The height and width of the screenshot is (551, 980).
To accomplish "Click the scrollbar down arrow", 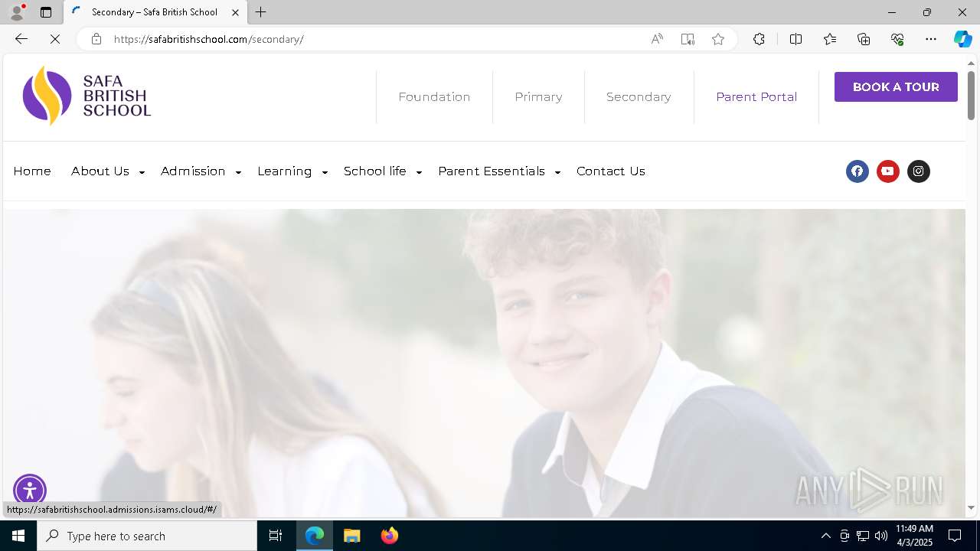I will point(972,507).
